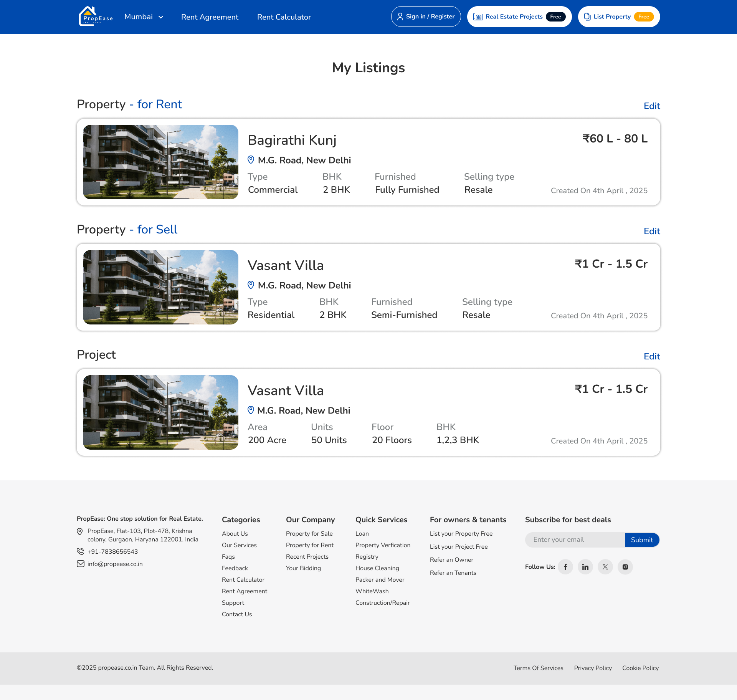
Task: Open the Property for Sell Vasant Villa thumbnail
Action: tap(160, 287)
